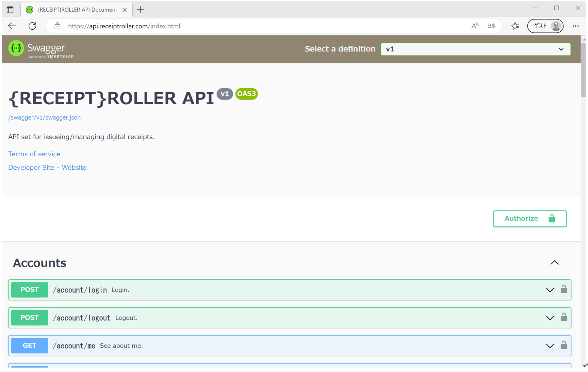Minimize the browser window
The height and width of the screenshot is (372, 588).
[x=535, y=8]
